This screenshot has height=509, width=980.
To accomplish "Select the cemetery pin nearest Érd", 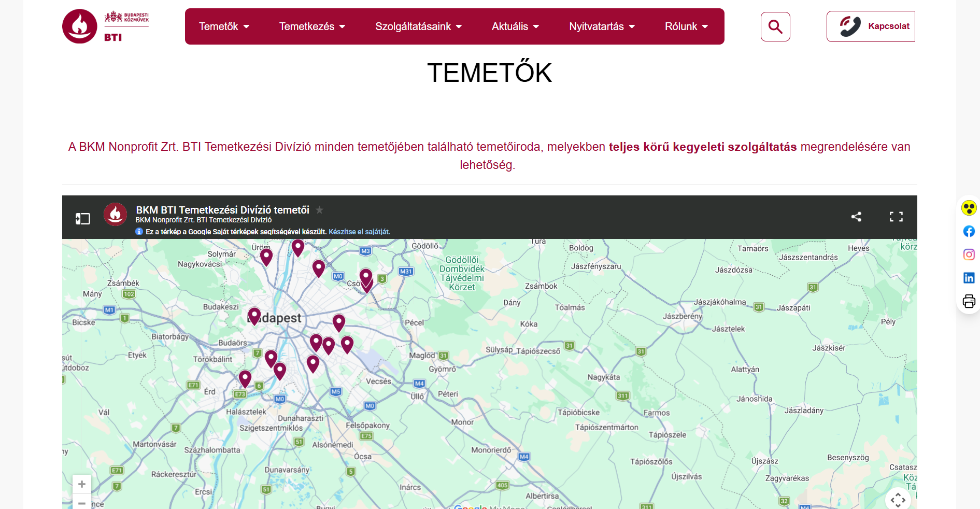I will 245,378.
